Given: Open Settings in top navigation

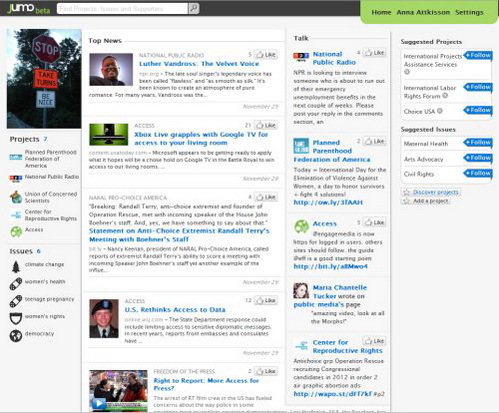Looking at the screenshot, I should (469, 12).
